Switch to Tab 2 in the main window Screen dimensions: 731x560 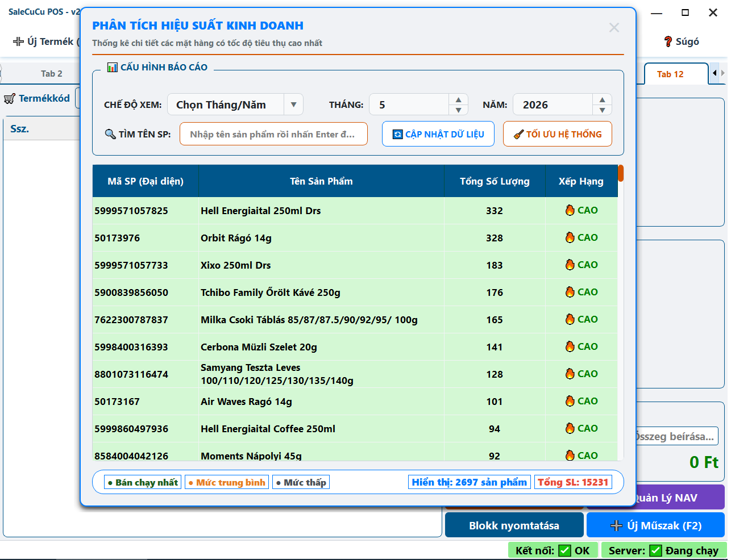pos(52,74)
